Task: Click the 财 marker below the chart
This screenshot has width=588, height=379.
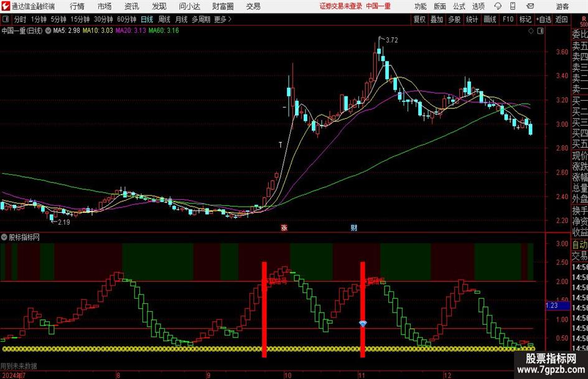Action: 353,227
